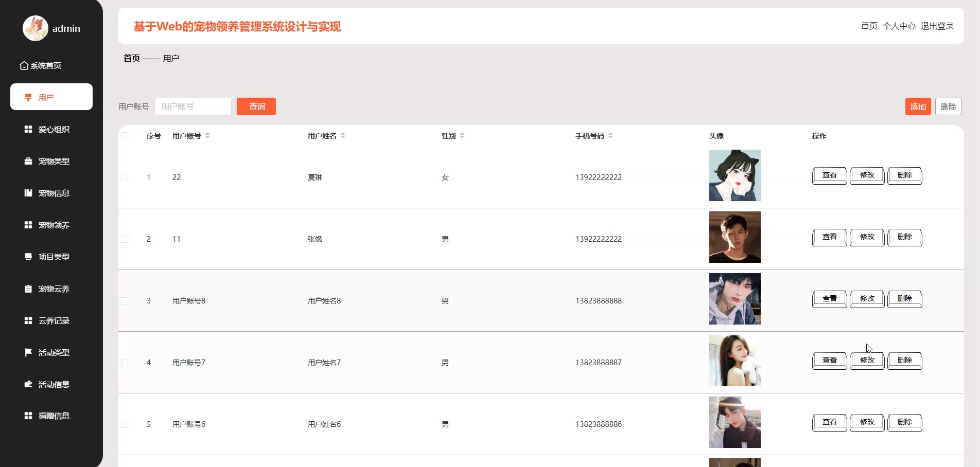Edit the 用户账号7 row

(867, 361)
